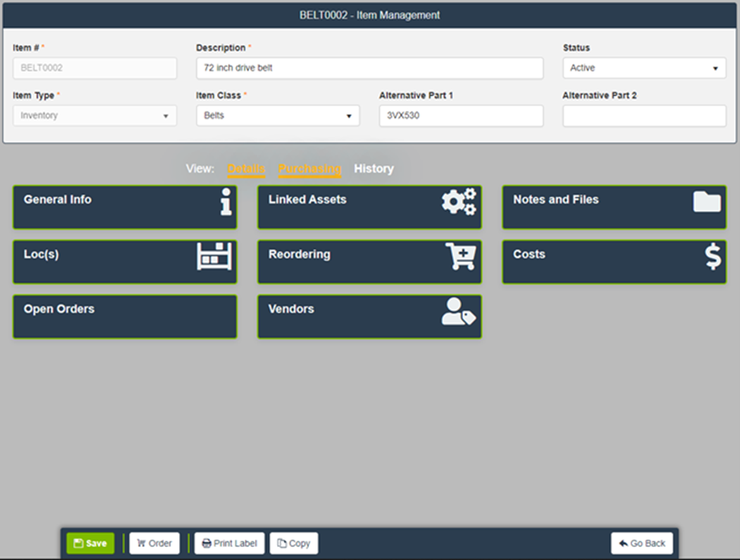Click the dollar sign icon on Costs
740x560 pixels.
pyautogui.click(x=713, y=256)
